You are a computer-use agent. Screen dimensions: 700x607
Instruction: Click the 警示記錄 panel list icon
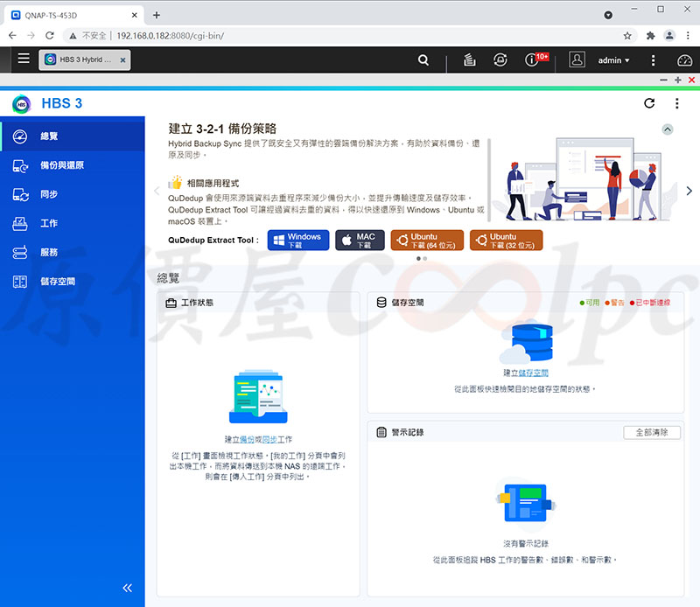tap(381, 432)
